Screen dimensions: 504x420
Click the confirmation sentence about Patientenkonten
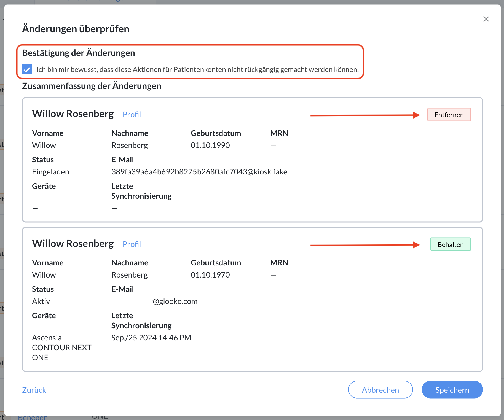coord(197,69)
